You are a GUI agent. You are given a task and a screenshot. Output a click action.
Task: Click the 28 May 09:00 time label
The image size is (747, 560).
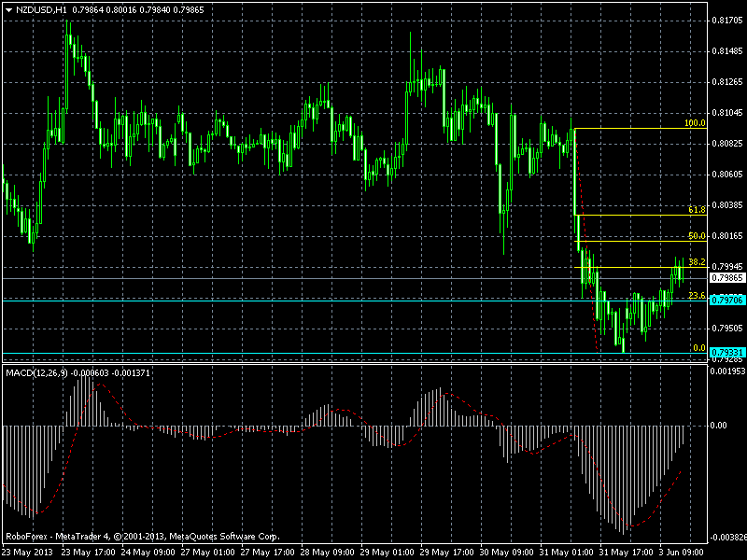[x=328, y=553]
